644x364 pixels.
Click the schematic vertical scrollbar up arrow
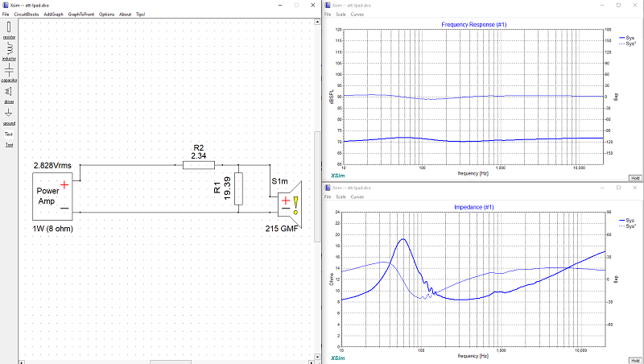pos(317,22)
